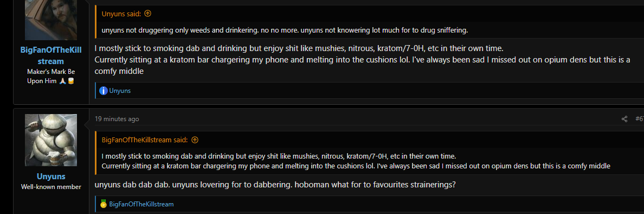View BigFanOfTheKillstream in reactions bar

141,204
